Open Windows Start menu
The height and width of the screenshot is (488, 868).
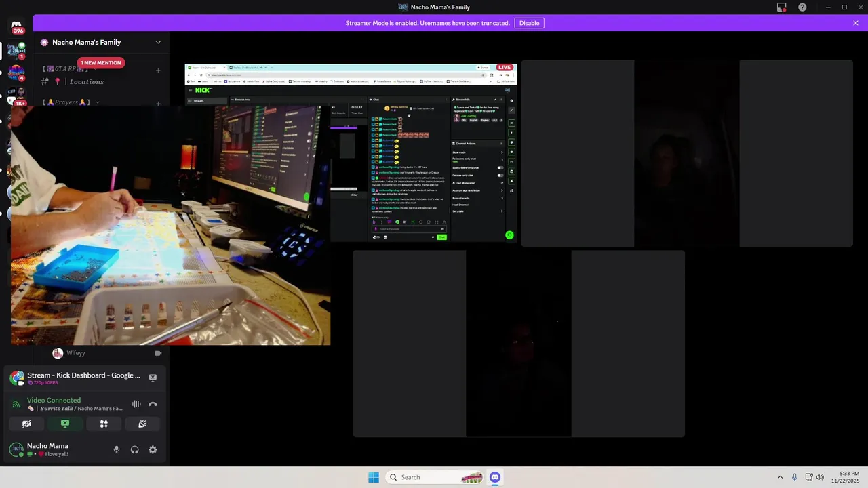[374, 477]
